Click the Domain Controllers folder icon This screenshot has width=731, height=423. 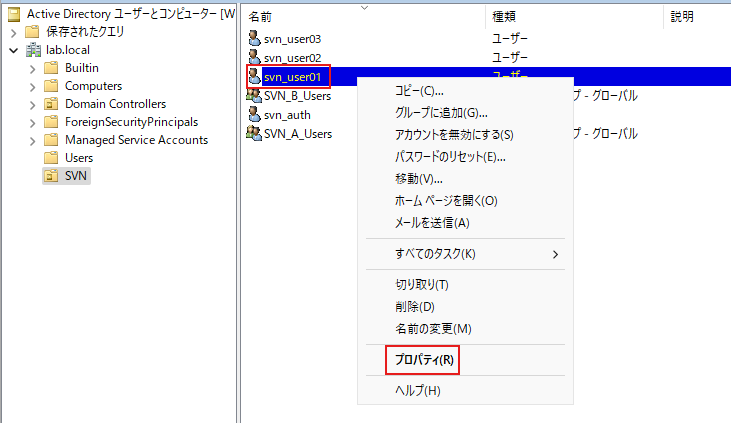[50, 104]
